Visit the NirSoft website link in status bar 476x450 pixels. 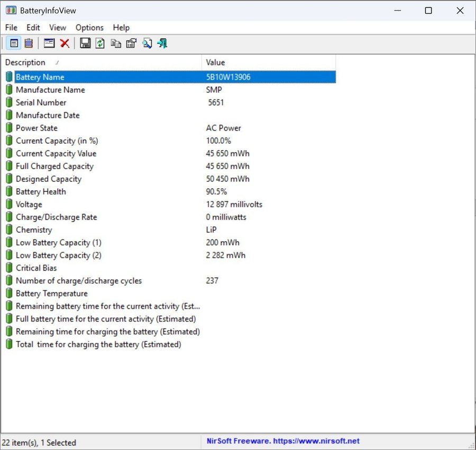(283, 441)
